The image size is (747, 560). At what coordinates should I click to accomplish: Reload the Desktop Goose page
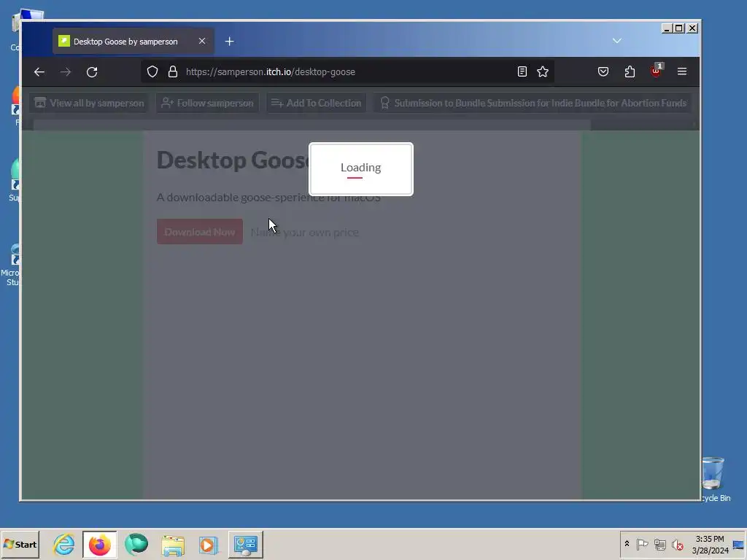92,72
